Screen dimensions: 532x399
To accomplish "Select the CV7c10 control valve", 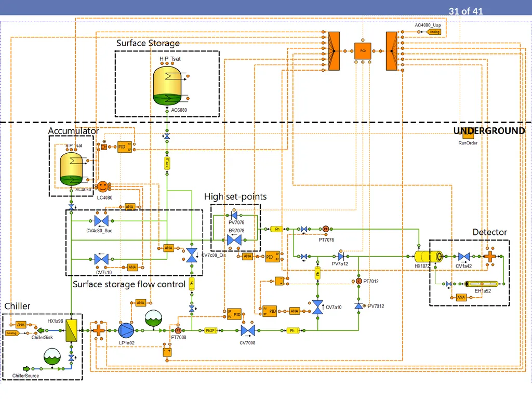I will click(101, 259).
